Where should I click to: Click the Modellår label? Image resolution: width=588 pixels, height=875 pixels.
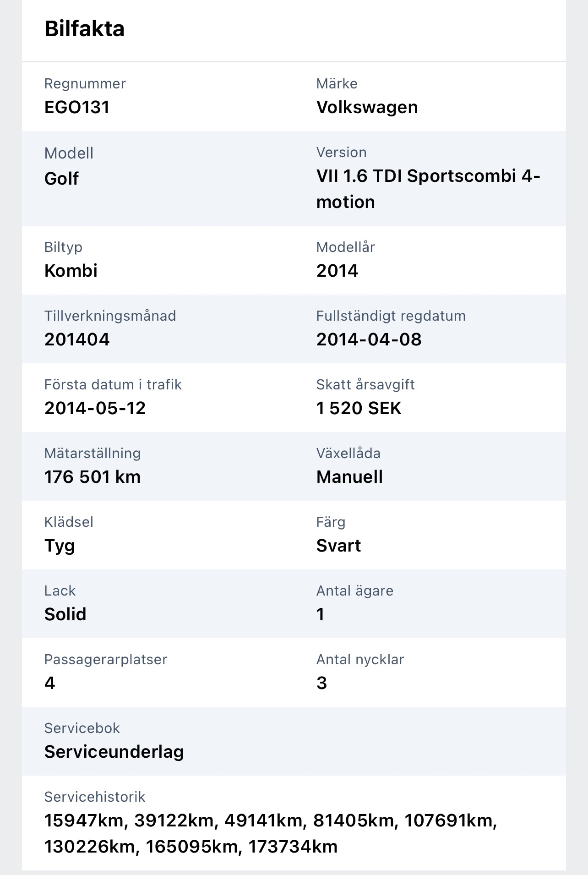[345, 247]
